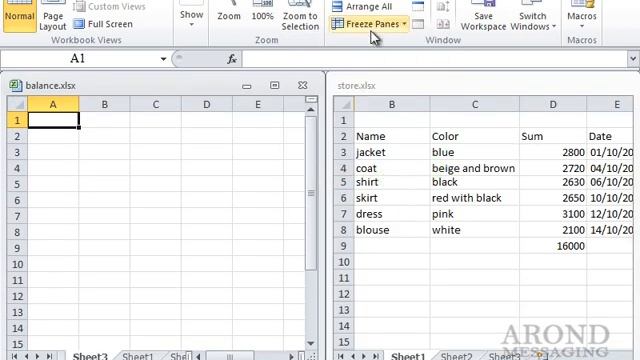
Task: Open Sheet1 tab in store.xlsx
Action: [408, 356]
